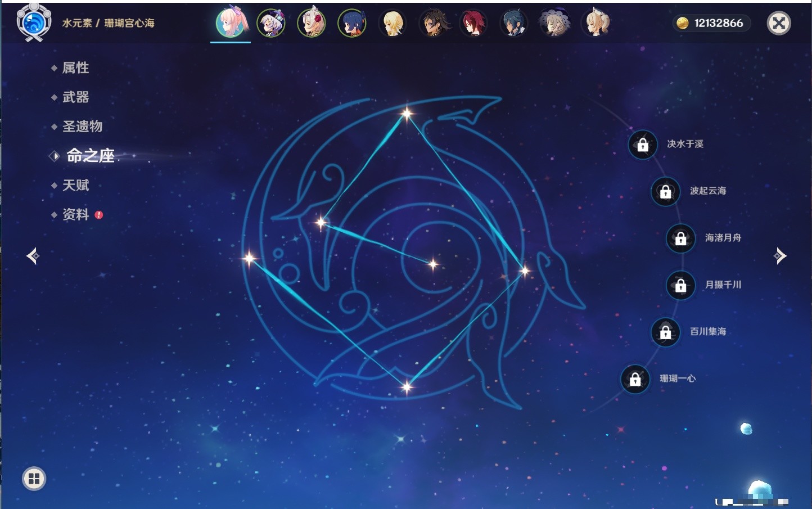812x509 pixels.
Task: Go to next character with right arrow
Action: click(x=780, y=256)
